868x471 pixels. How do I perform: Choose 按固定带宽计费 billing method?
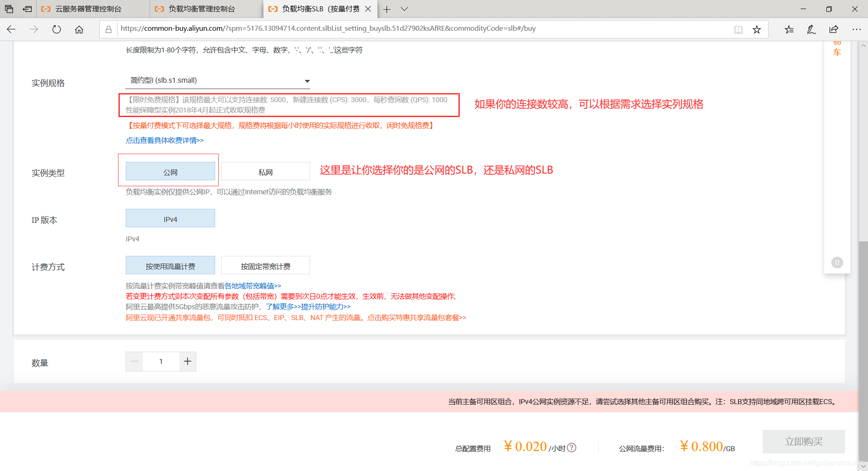(265, 266)
